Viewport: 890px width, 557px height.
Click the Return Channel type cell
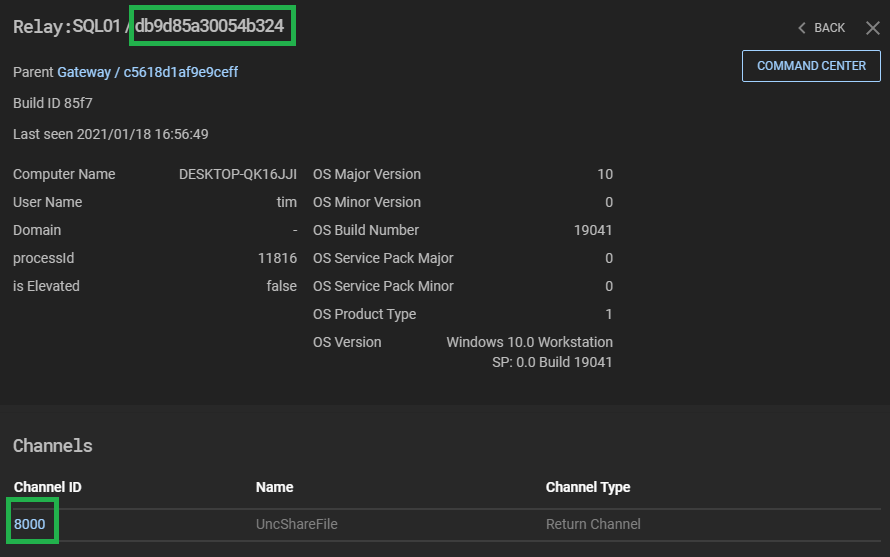tap(593, 524)
